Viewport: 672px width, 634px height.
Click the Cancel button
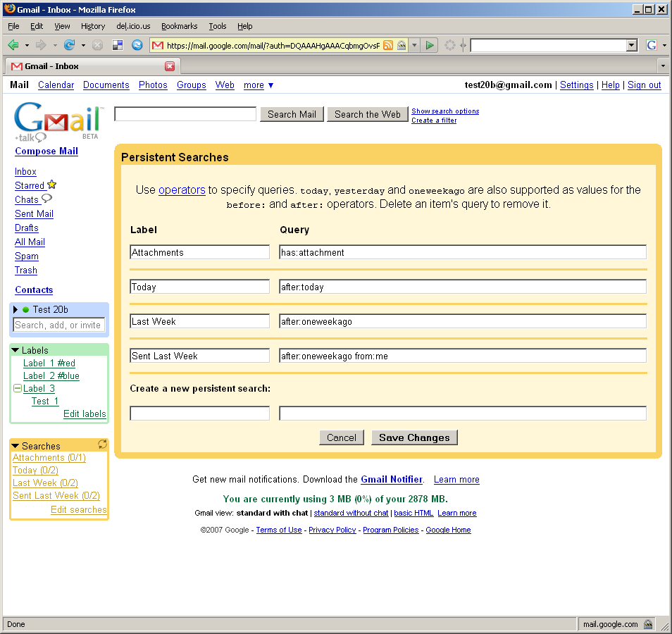[x=342, y=437]
